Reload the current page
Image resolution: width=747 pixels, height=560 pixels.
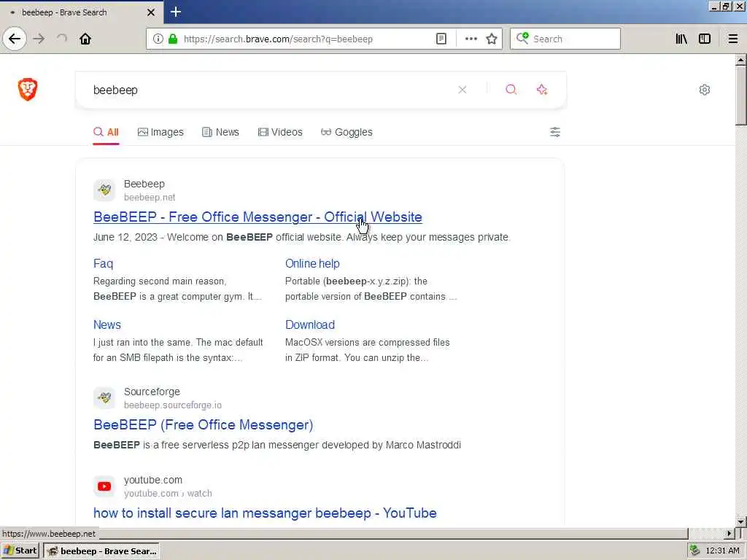pos(62,39)
